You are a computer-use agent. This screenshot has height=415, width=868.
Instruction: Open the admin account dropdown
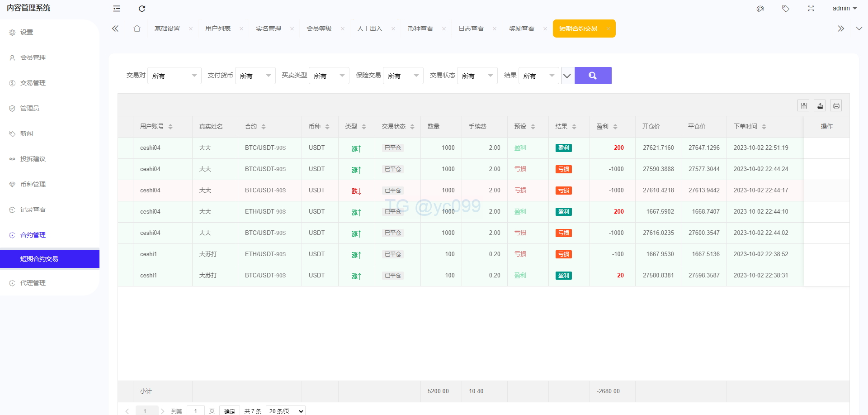click(844, 8)
